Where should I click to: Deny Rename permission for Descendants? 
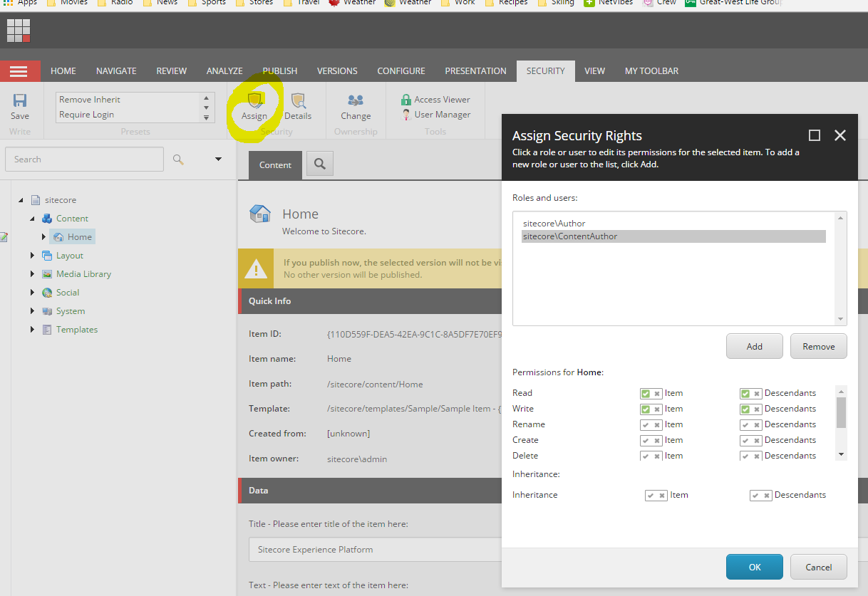757,424
